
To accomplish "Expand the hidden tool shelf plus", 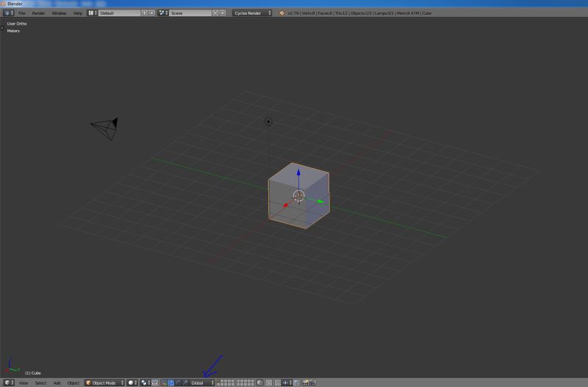I will pyautogui.click(x=2, y=28).
